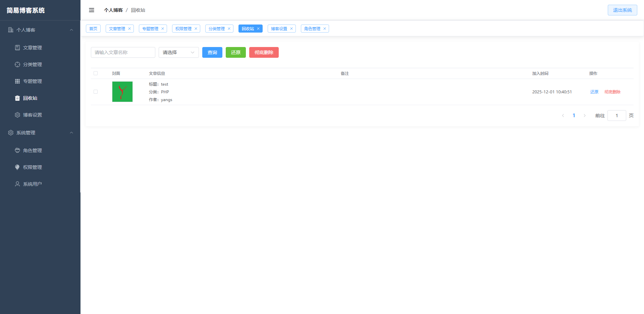This screenshot has height=314, width=644.
Task: Tick the checkbox for the test article row
Action: point(96,92)
